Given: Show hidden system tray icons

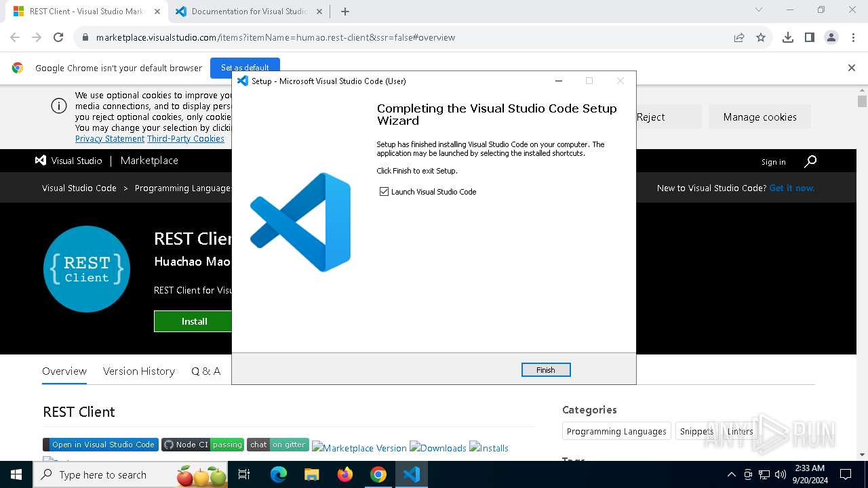Looking at the screenshot, I should 731,474.
